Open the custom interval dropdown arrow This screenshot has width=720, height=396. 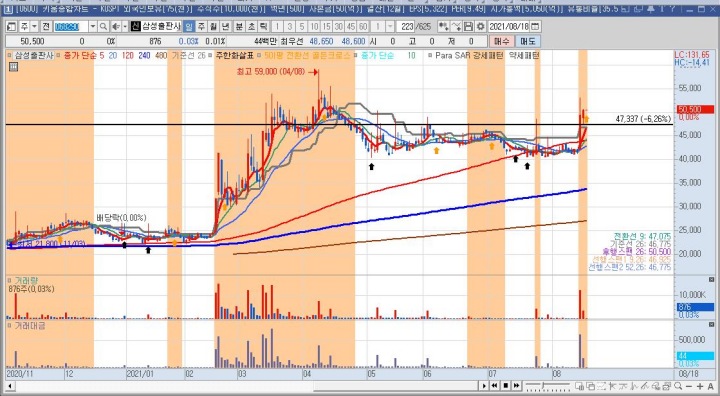tap(390, 27)
